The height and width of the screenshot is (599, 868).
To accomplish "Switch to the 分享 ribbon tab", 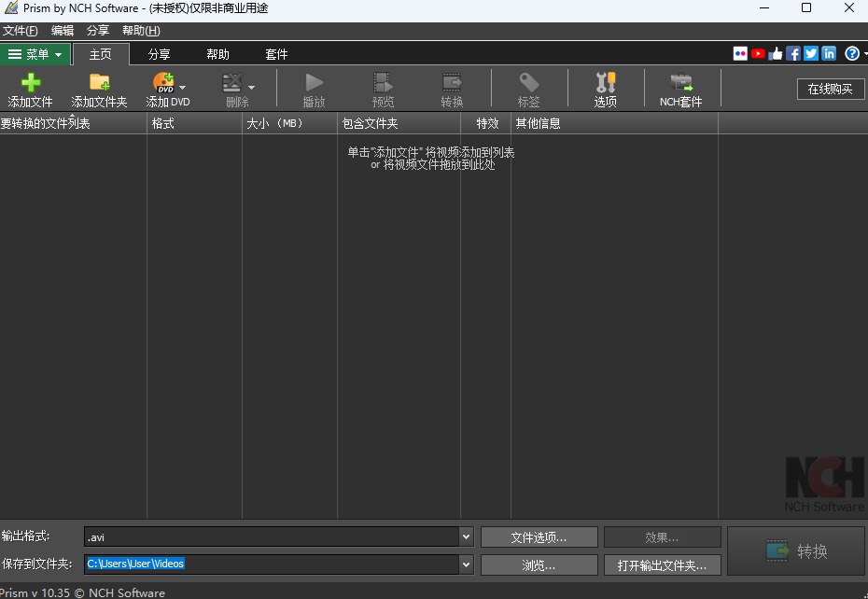I will point(159,54).
